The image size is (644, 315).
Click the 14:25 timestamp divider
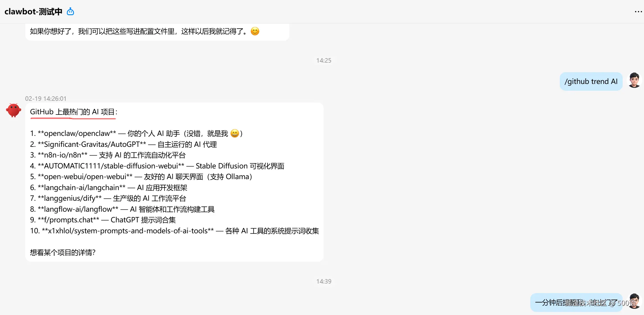click(x=324, y=60)
